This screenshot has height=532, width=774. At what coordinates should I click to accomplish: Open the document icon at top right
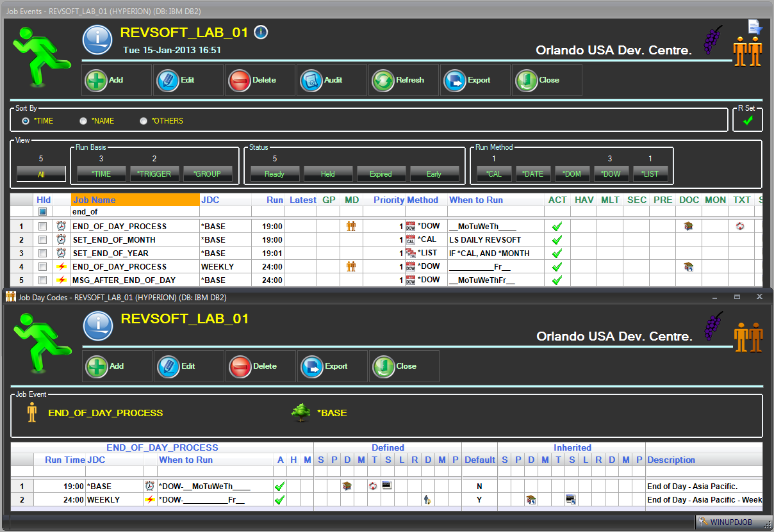[x=755, y=27]
